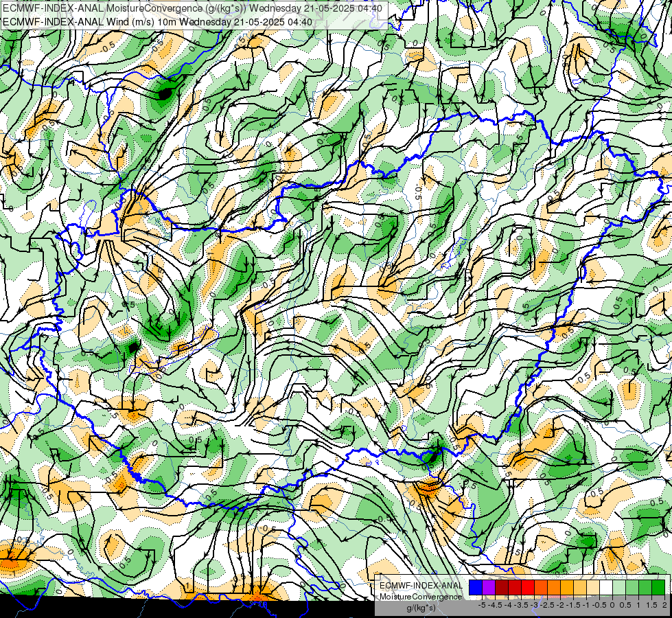Screen dimensions: 672x618
Task: Click the purple swatch in the legend
Action: click(489, 587)
